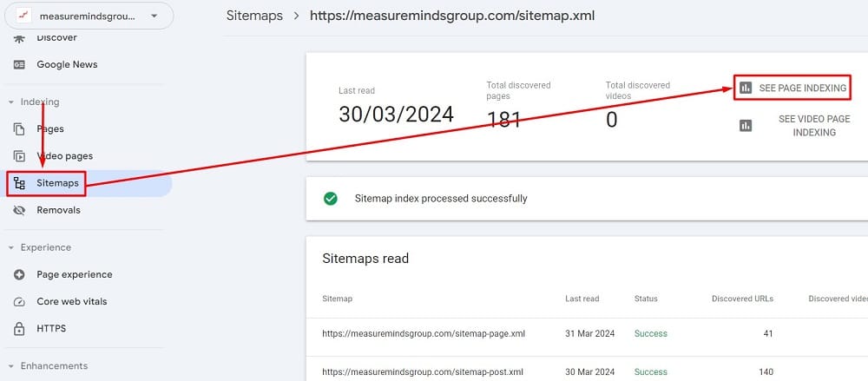Click the bar chart icon beside SEE PAGE INDEXING
868x381 pixels.
point(746,88)
